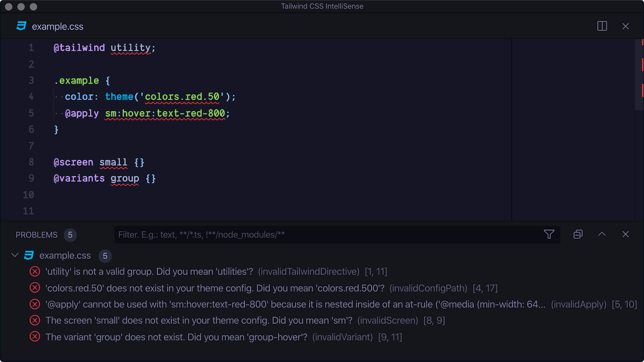Click the Collapse All icon in the Problems panel
Screen dimensions: 644x362
(578, 234)
